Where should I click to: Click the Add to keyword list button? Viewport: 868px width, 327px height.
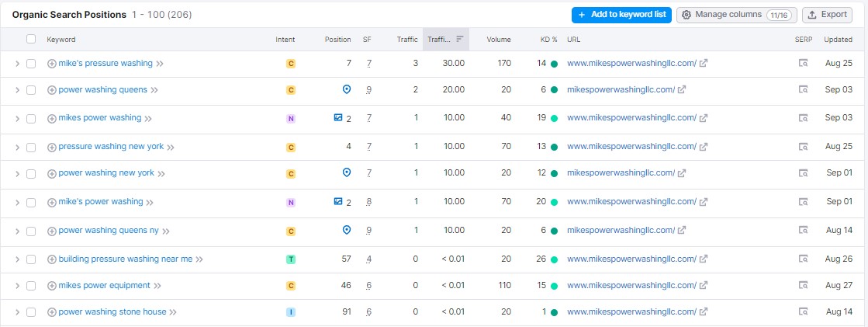point(621,15)
